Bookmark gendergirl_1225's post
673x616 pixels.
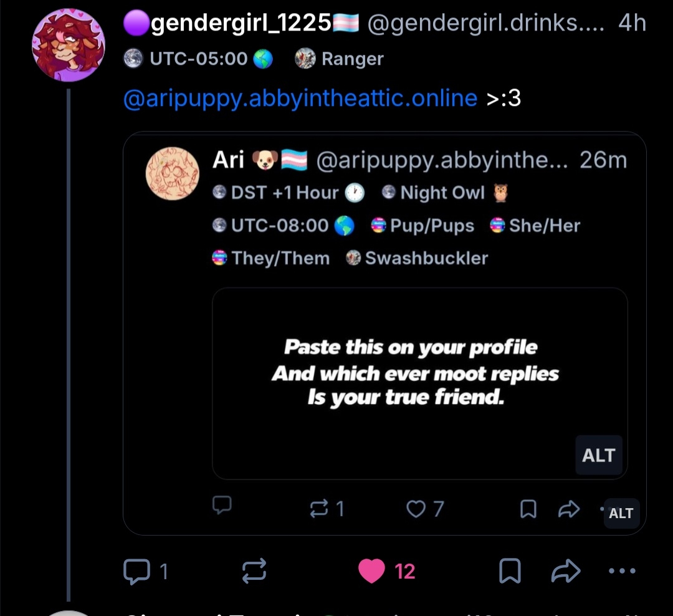coord(510,571)
